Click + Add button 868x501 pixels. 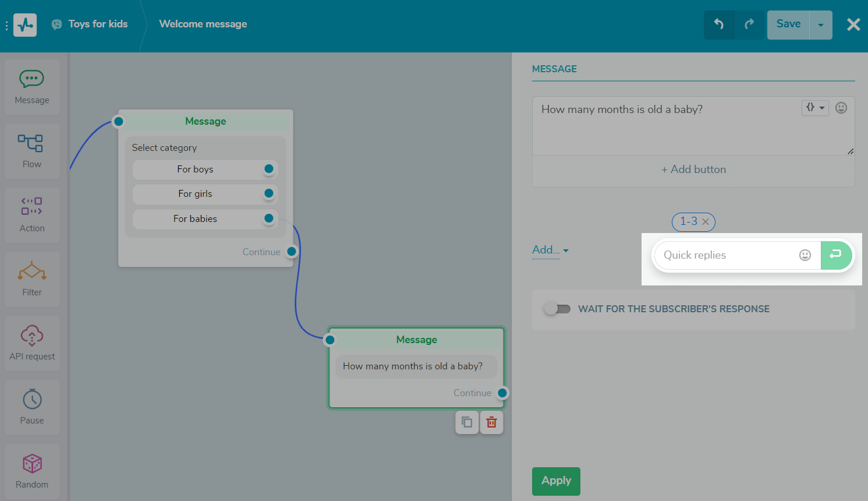coord(693,170)
